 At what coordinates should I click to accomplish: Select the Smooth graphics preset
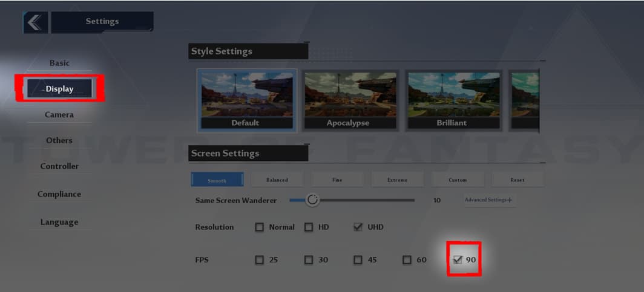pyautogui.click(x=217, y=180)
